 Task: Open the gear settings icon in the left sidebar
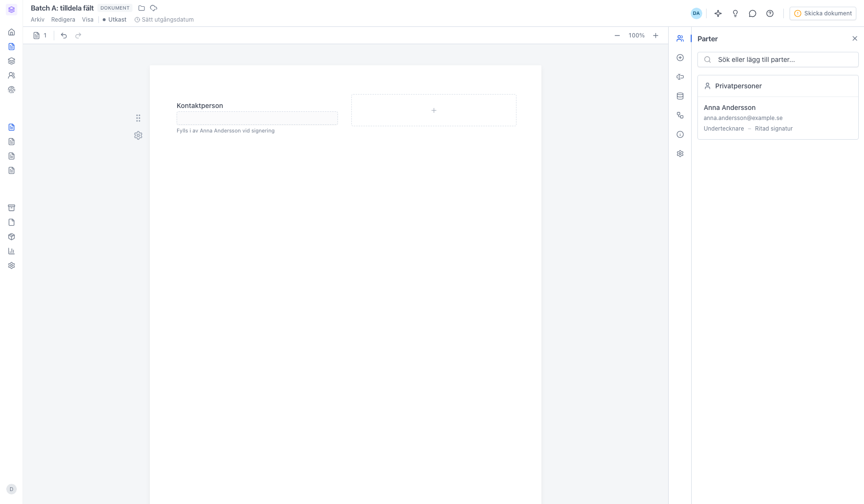click(x=12, y=265)
